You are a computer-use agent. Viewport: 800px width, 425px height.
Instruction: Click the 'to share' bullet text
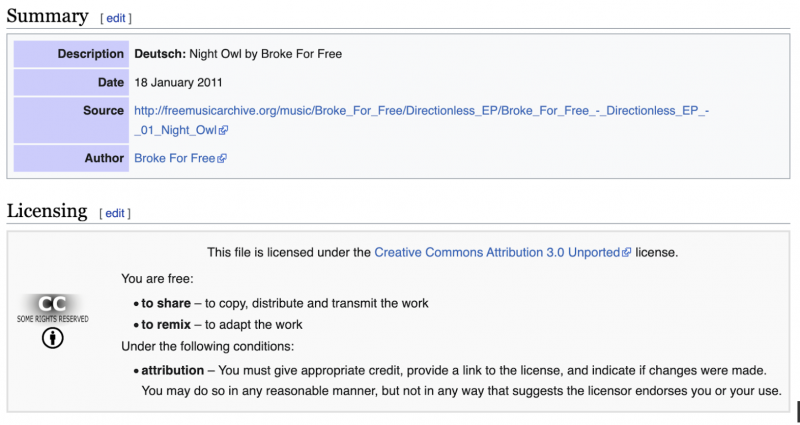click(x=166, y=303)
